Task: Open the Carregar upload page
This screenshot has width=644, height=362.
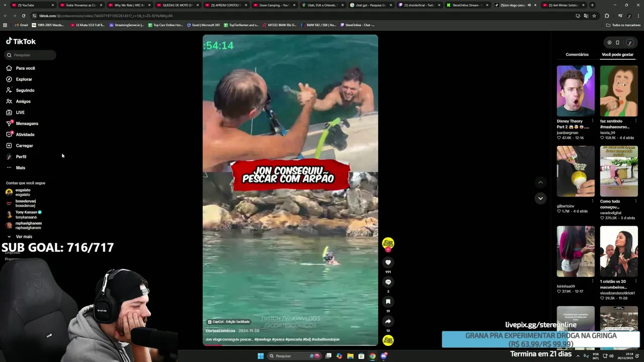Action: [20, 146]
